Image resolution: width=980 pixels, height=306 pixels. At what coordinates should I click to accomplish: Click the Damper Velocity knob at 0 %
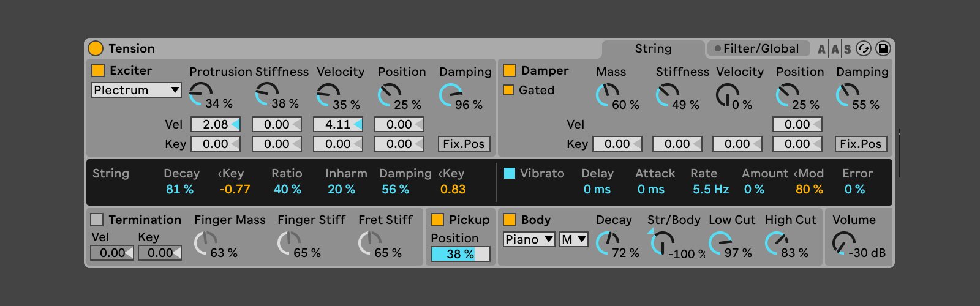pos(727,95)
